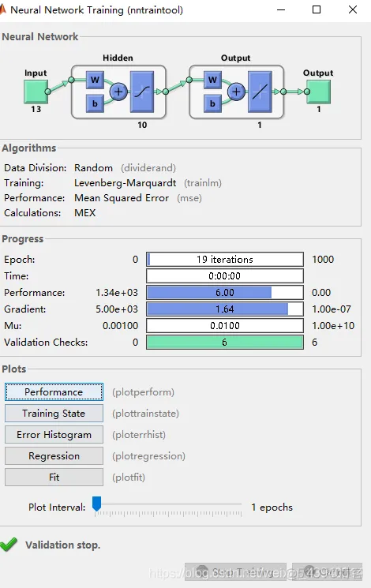Select the sigmoid transfer function block

pos(142,92)
